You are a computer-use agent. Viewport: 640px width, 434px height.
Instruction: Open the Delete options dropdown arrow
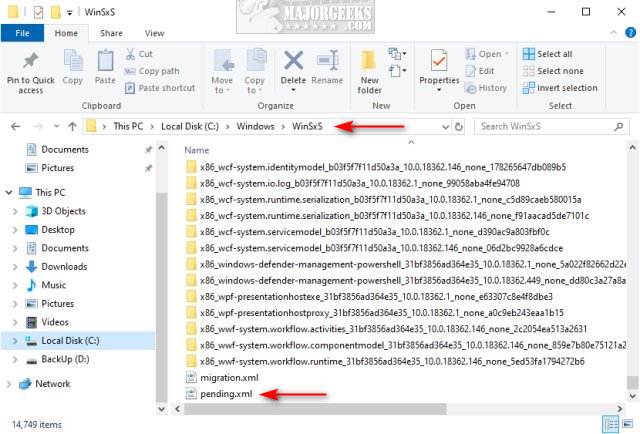pos(293,90)
